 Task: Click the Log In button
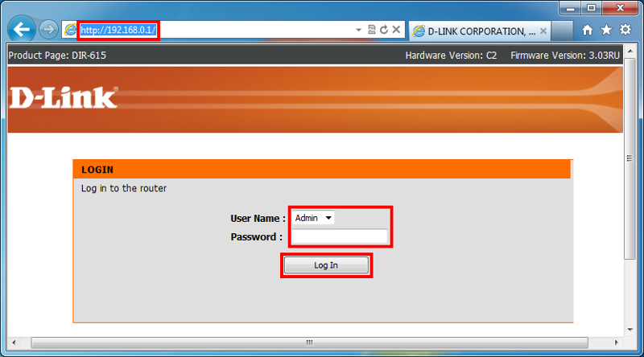coord(327,265)
